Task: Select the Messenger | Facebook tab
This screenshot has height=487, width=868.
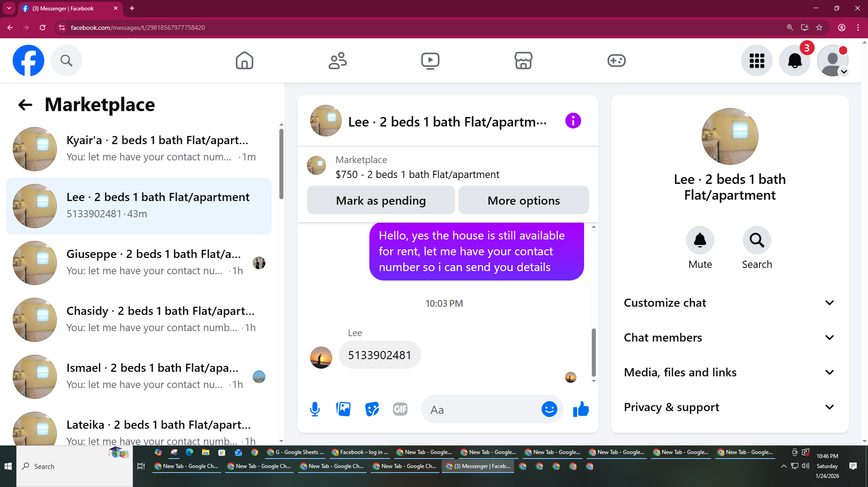Action: click(x=70, y=8)
